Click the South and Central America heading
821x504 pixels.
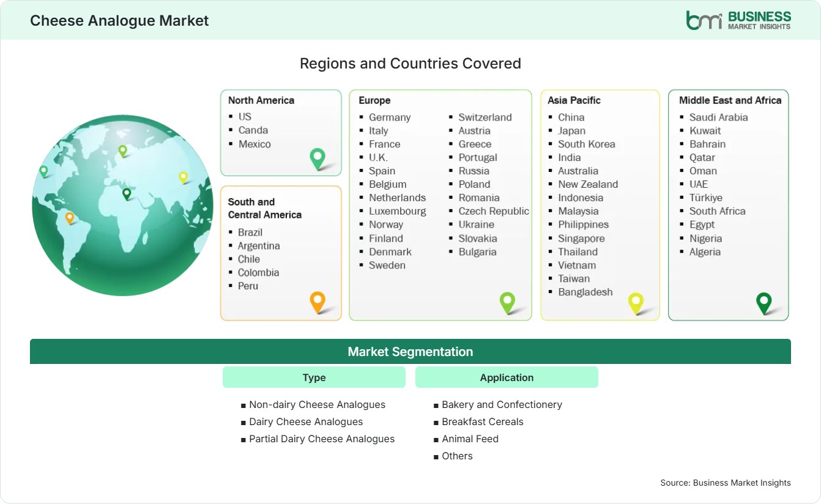pos(265,208)
